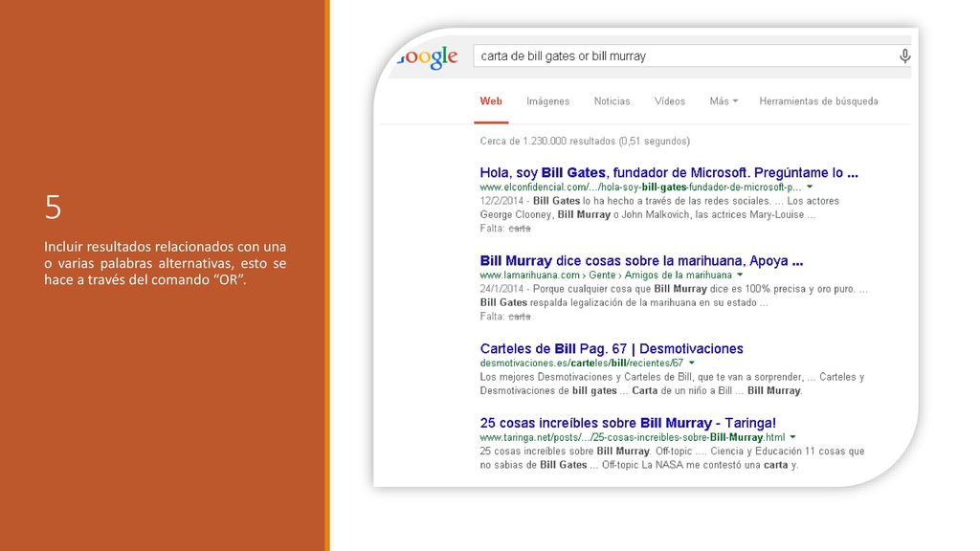Click 'Cerca de 1.230.000 resultados' text

[x=585, y=142]
